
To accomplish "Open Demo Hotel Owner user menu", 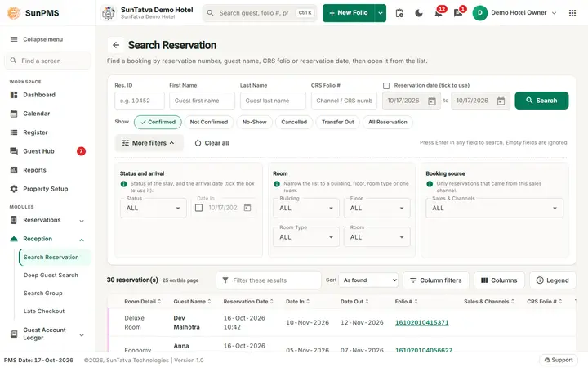I will point(514,13).
